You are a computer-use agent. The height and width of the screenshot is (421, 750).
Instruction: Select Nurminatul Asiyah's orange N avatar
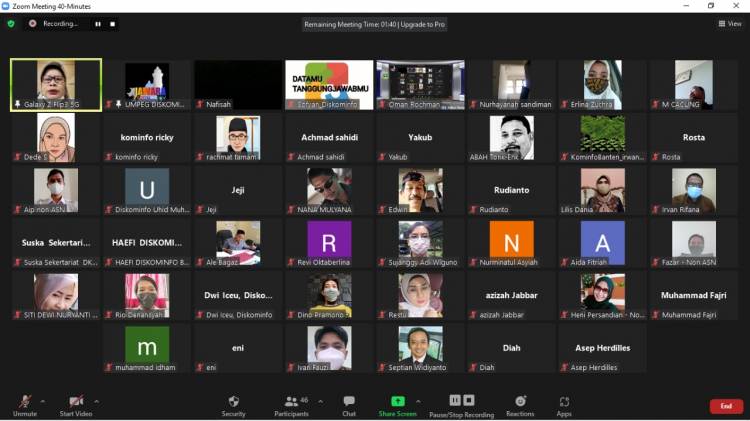(511, 243)
